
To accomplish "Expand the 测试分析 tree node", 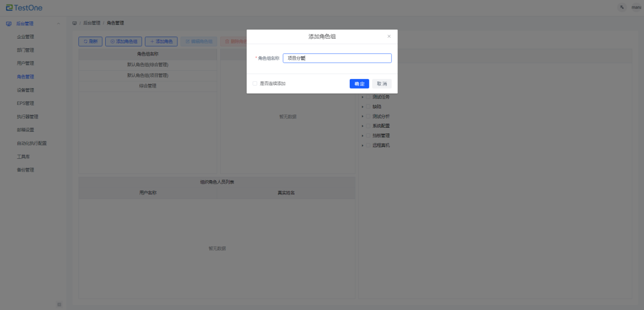I will [362, 117].
